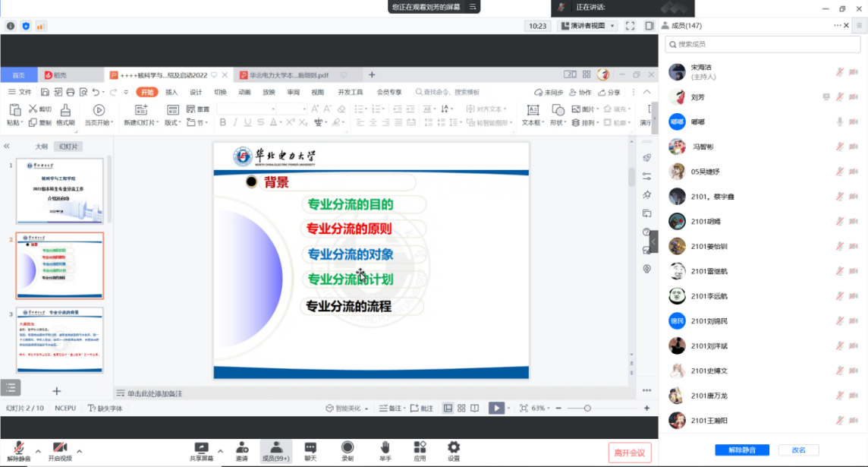Open the 演讲者视图 view dropdown
The height and width of the screenshot is (467, 868).
coord(587,26)
